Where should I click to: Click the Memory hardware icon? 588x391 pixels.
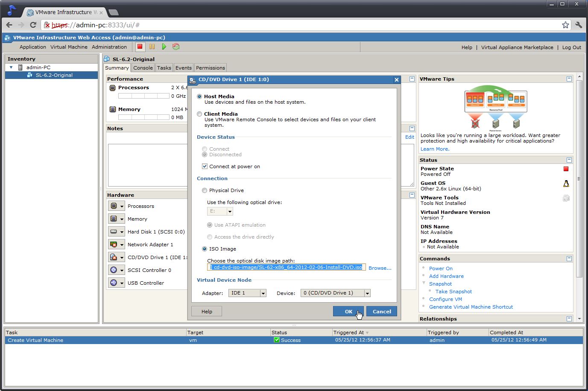tap(114, 219)
